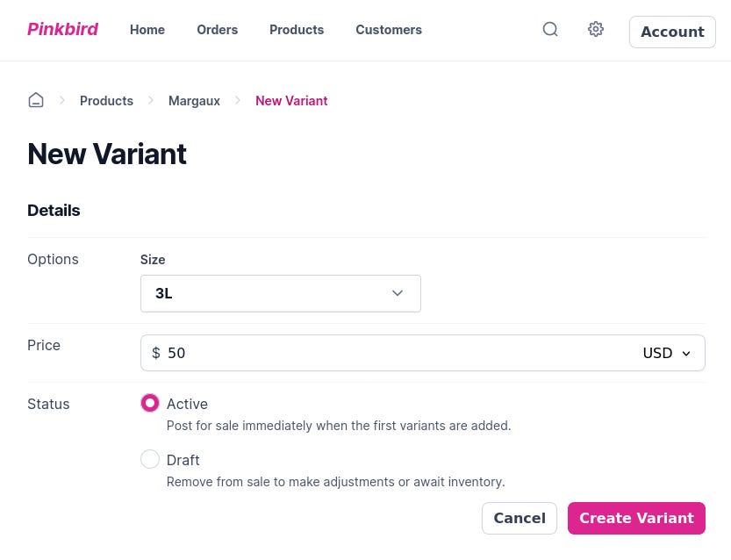Click chevron separator before New Variant breadcrumb
The image size is (731, 560).
(x=238, y=101)
